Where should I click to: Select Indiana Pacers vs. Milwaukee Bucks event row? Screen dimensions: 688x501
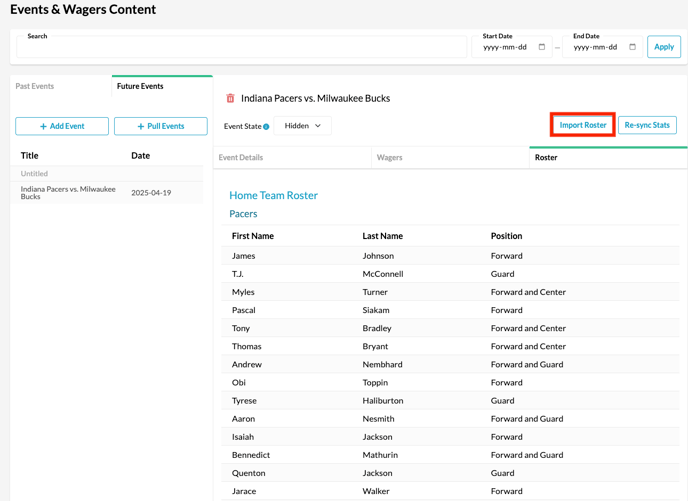(x=107, y=193)
